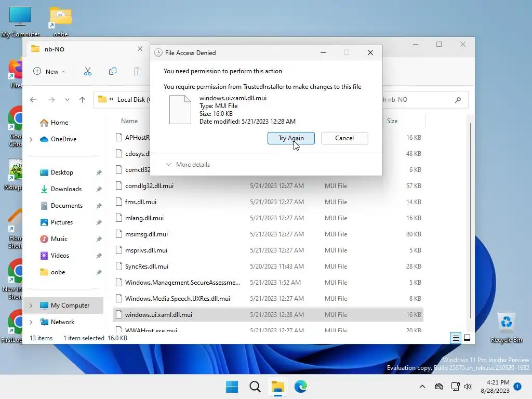Open the oobe shortcut on the desktop
This screenshot has width=532, height=399.
coord(60,22)
